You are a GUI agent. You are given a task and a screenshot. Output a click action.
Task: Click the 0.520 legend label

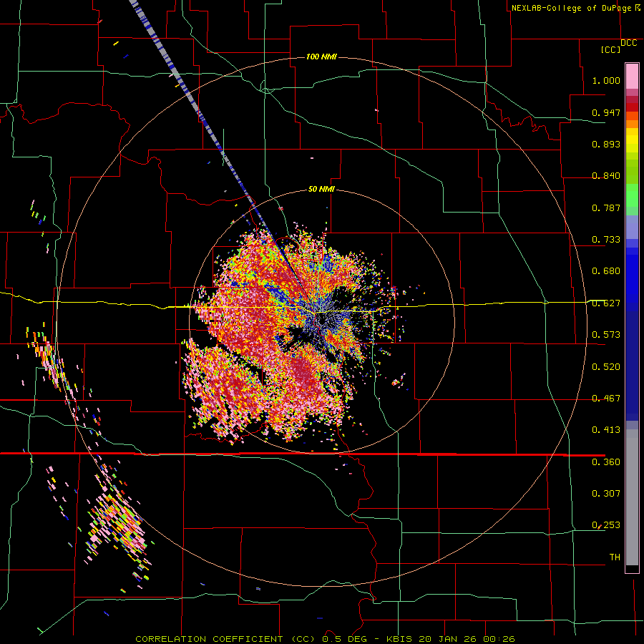tap(606, 367)
